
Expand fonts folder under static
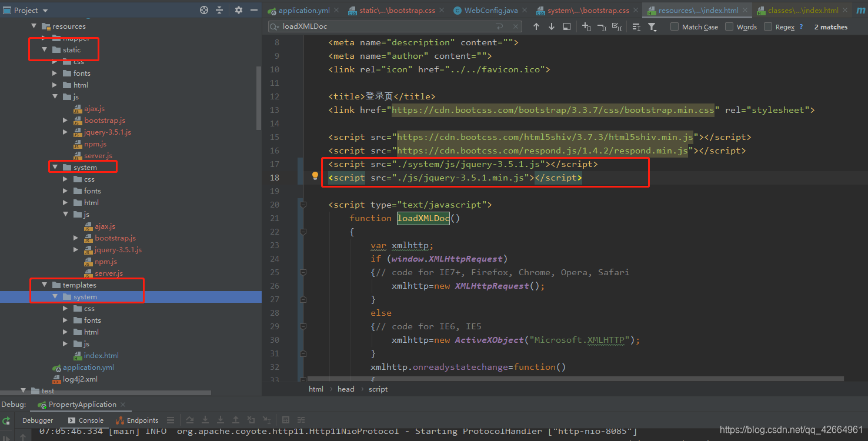coord(55,73)
